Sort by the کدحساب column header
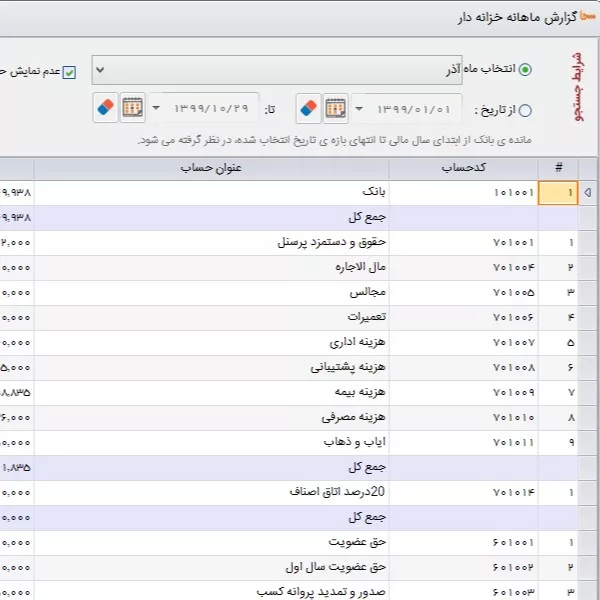Image resolution: width=600 pixels, height=600 pixels. [464, 168]
